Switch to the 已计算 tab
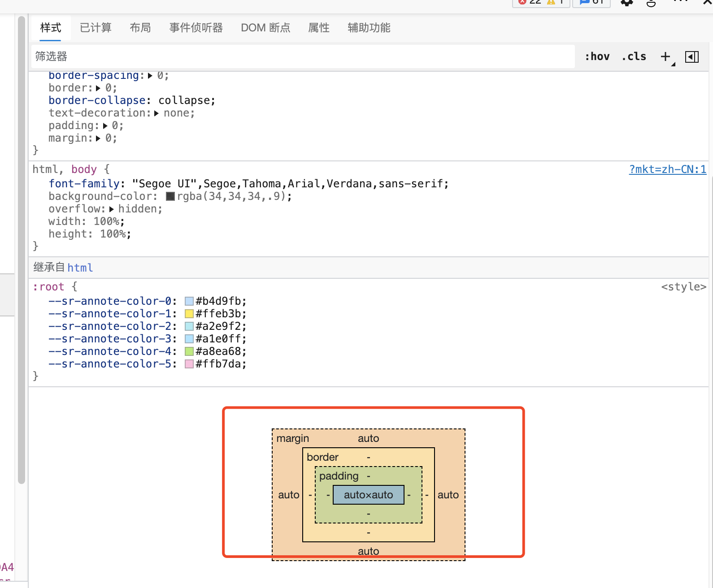The width and height of the screenshot is (713, 588). (96, 28)
